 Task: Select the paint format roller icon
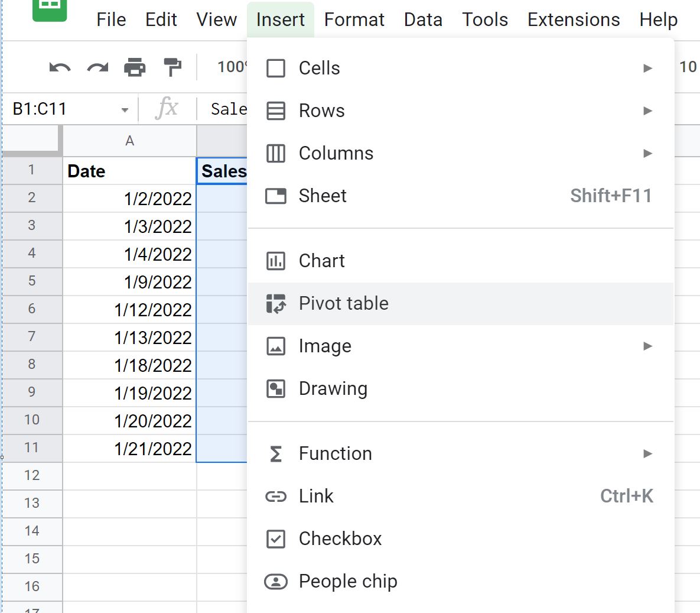pos(172,67)
